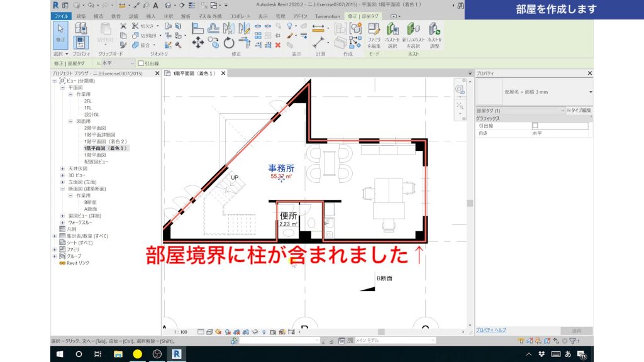Click the タイプ編集 button in Properties
Screen dimensions: 644x362
[x=580, y=110]
